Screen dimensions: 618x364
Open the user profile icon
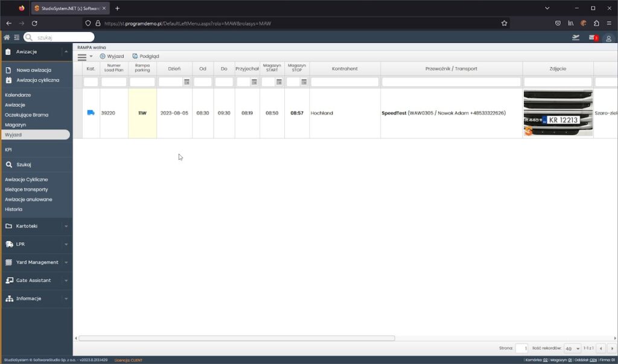pos(608,38)
